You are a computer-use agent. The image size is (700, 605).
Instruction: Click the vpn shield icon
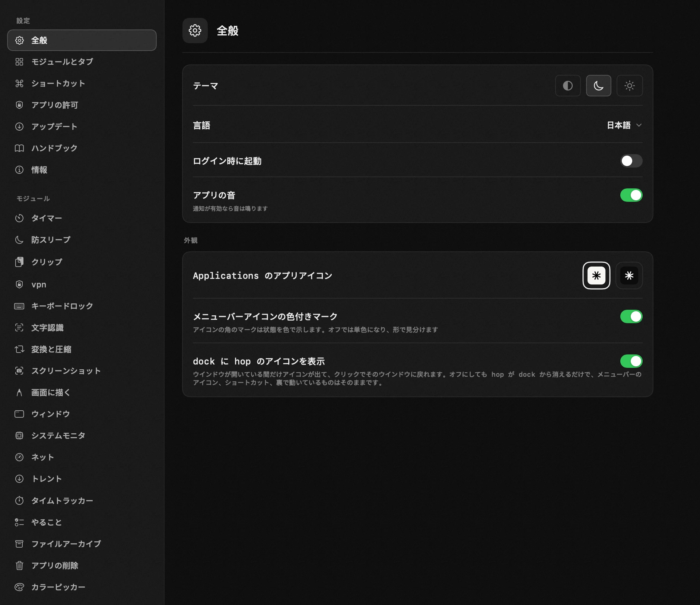(x=19, y=284)
